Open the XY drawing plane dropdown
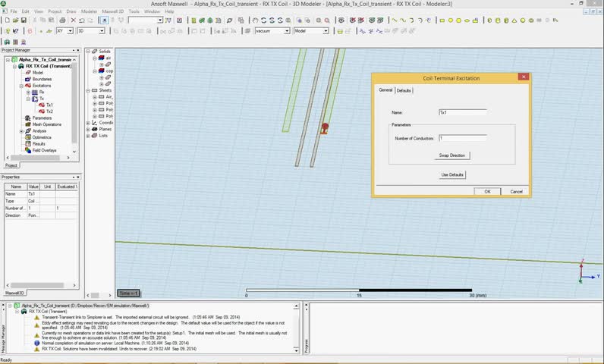This screenshot has height=364, width=604. click(71, 31)
